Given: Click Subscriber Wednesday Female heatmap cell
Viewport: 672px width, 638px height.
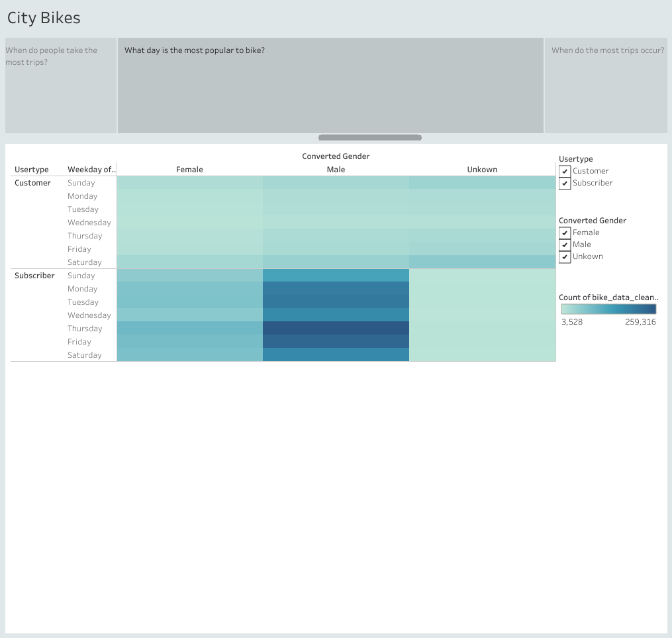Looking at the screenshot, I should click(x=190, y=315).
